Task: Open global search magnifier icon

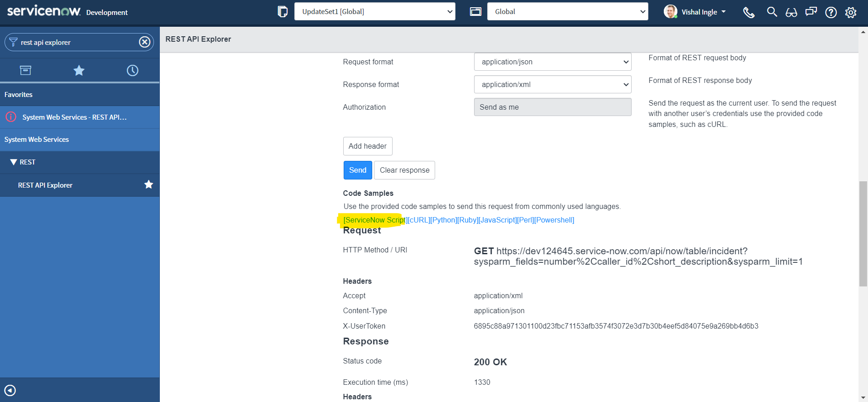Action: tap(772, 12)
